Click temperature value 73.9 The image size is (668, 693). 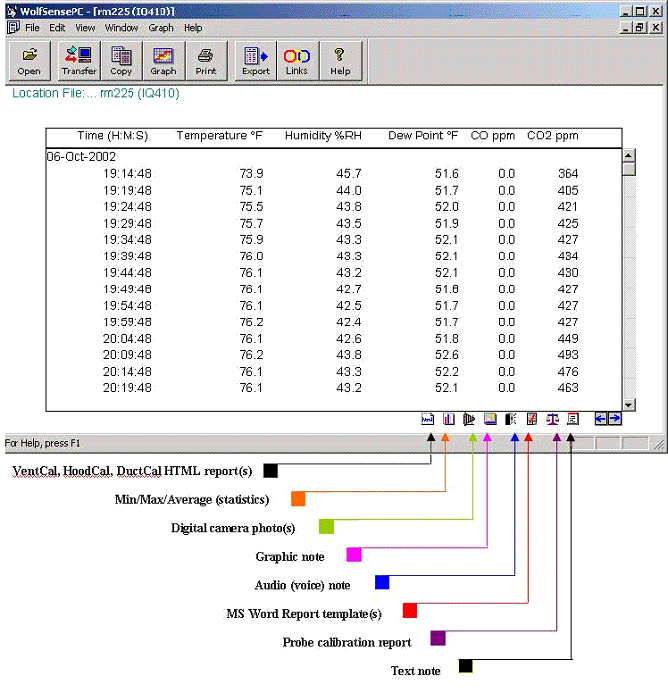click(252, 174)
